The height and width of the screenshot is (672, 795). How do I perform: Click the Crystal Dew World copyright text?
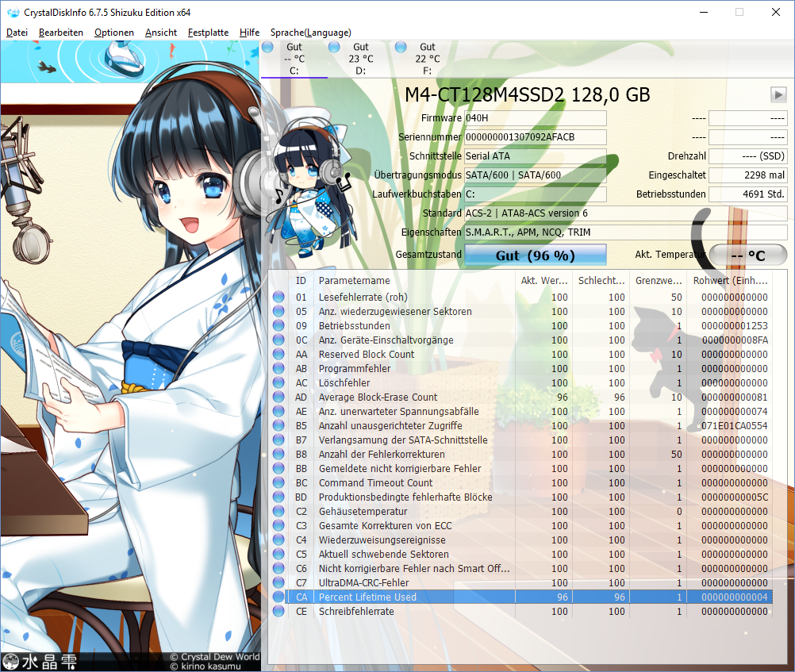click(x=214, y=656)
